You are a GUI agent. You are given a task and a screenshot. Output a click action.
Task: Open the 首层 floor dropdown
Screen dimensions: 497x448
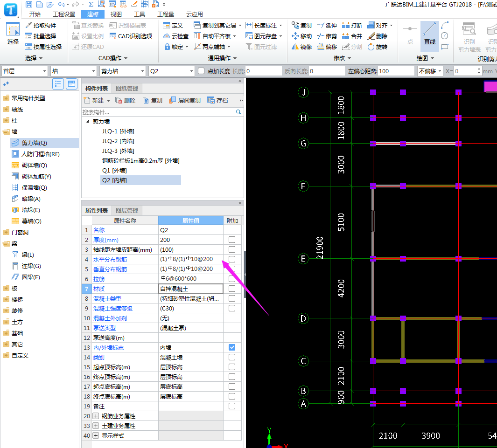click(25, 71)
